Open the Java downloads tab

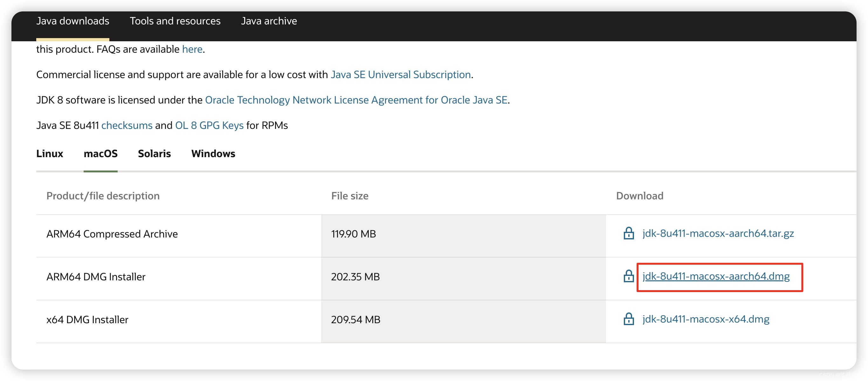point(73,21)
